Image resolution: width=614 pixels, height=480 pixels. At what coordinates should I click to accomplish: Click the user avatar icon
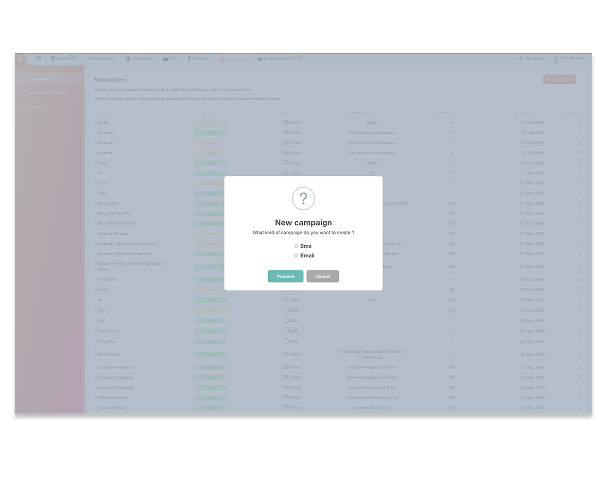(x=555, y=59)
